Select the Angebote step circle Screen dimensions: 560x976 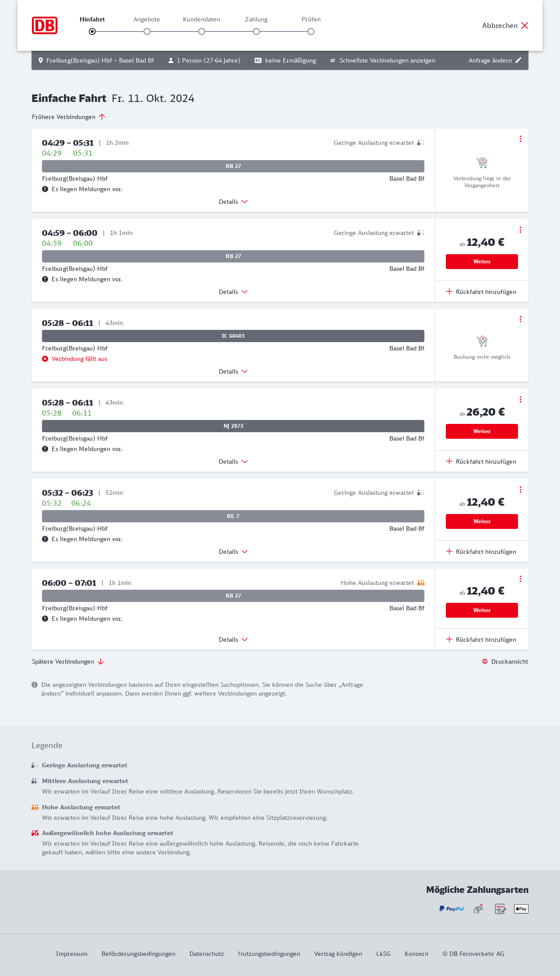pos(147,31)
